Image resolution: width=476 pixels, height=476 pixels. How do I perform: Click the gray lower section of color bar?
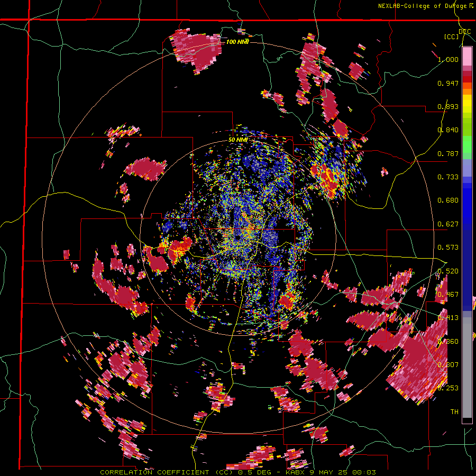point(467,368)
